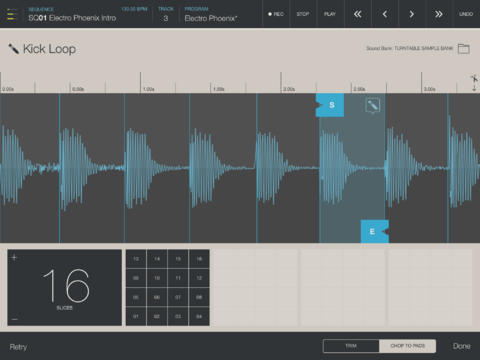The image size is (480, 360).
Task: Trigger pad 13
Action: click(x=136, y=259)
